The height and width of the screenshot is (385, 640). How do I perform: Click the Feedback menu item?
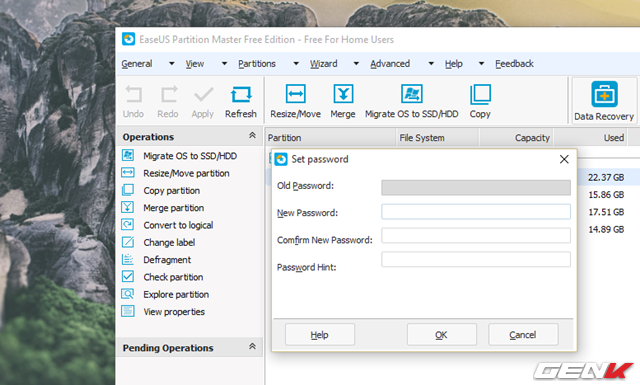point(514,64)
